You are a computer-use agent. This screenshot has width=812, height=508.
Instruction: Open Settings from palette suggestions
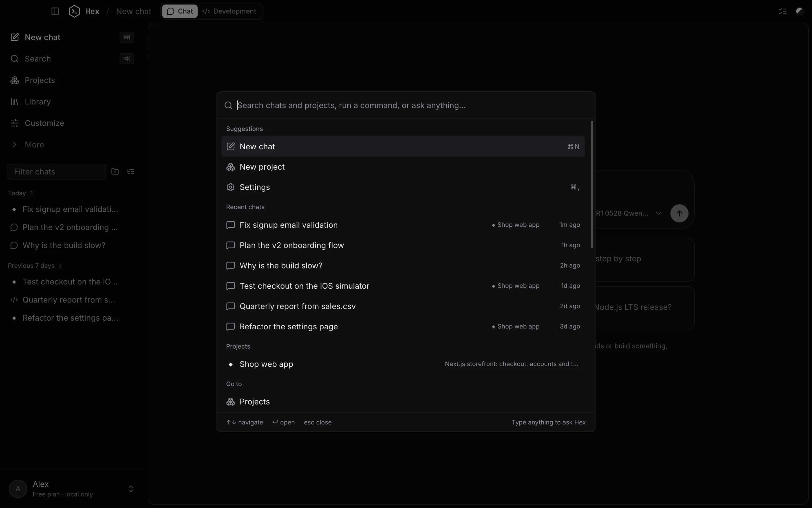tap(403, 187)
